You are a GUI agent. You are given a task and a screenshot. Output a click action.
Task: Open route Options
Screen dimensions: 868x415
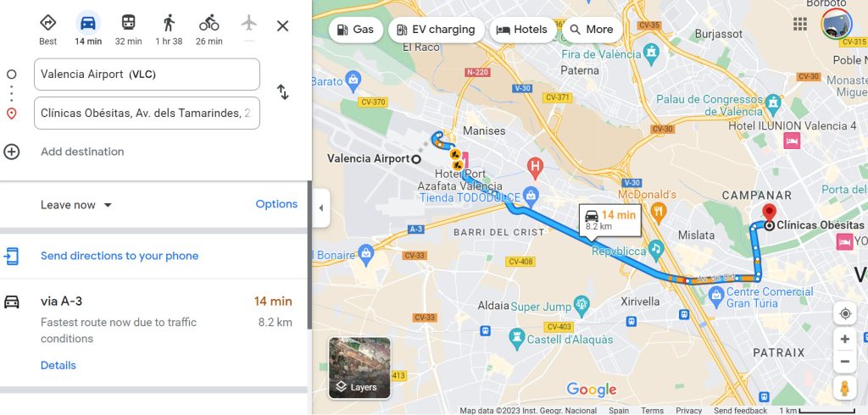(276, 204)
